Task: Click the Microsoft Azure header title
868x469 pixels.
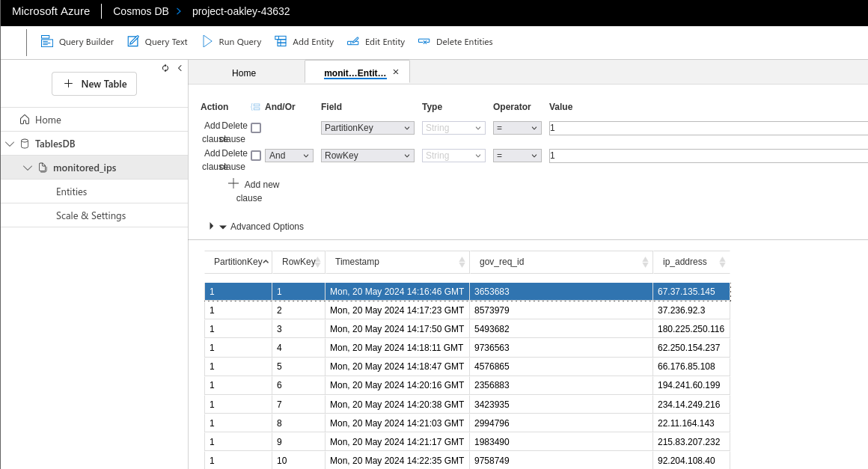Action: pyautogui.click(x=51, y=11)
